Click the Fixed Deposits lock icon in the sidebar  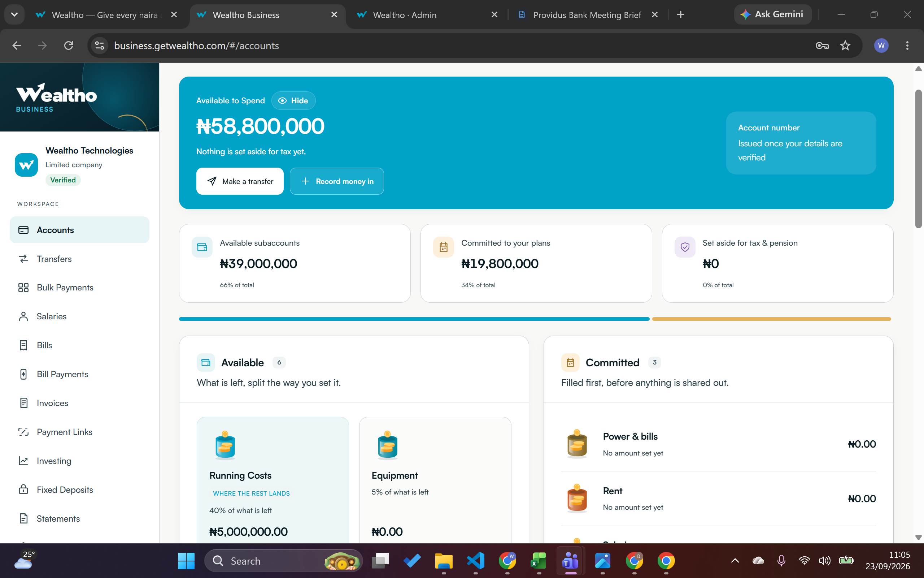23,490
